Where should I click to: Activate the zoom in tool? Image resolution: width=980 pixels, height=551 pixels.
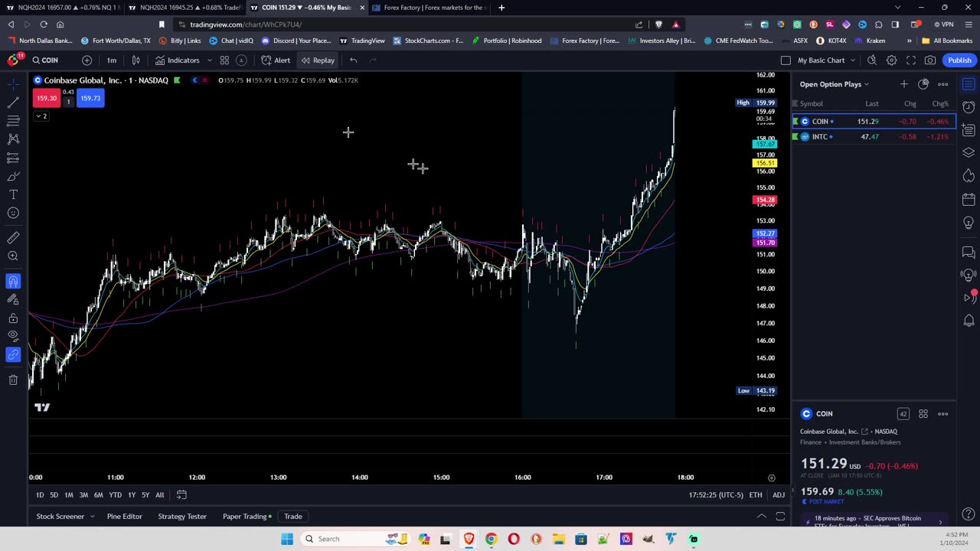13,256
